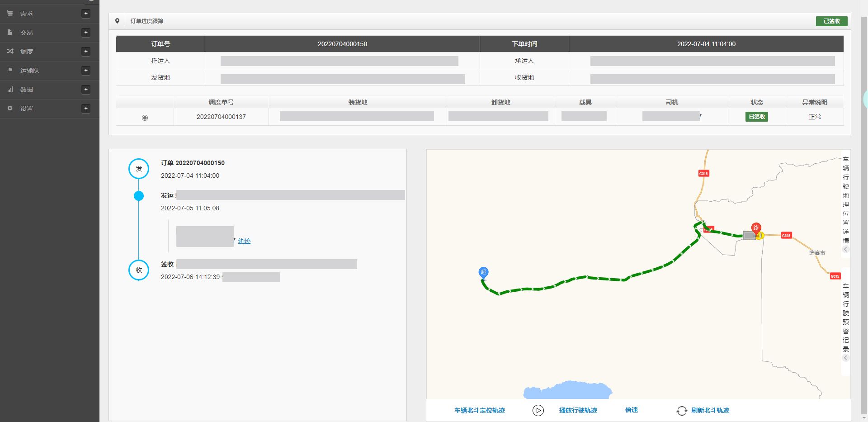Screen dimensions: 868x422
Task: Click the 轨迹 link in timeline
Action: 244,241
